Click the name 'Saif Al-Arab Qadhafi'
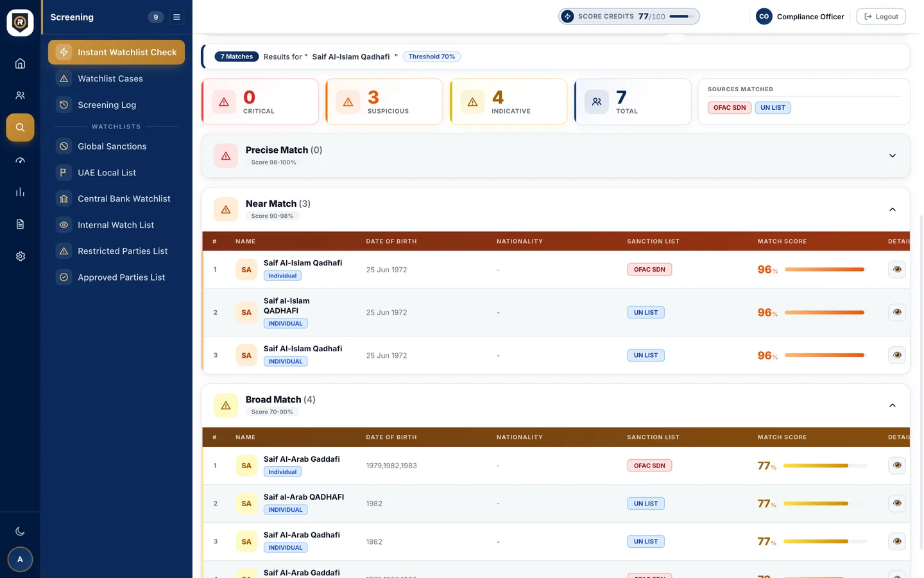The image size is (924, 578). (302, 535)
